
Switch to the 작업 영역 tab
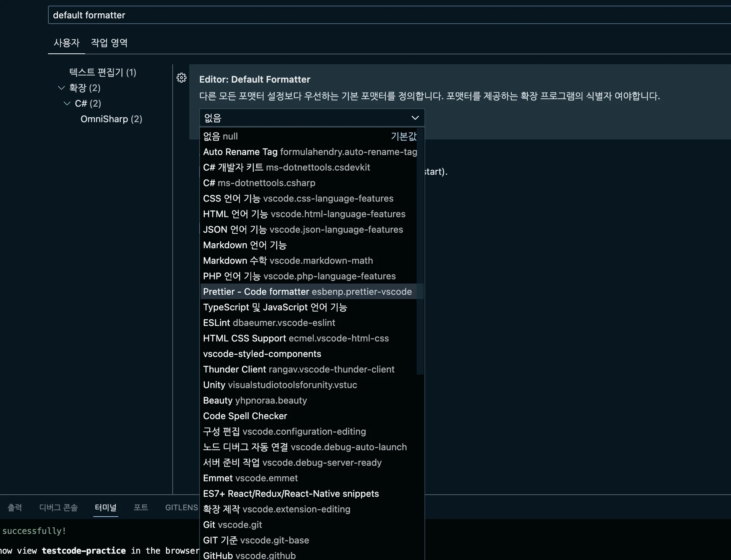(x=109, y=43)
